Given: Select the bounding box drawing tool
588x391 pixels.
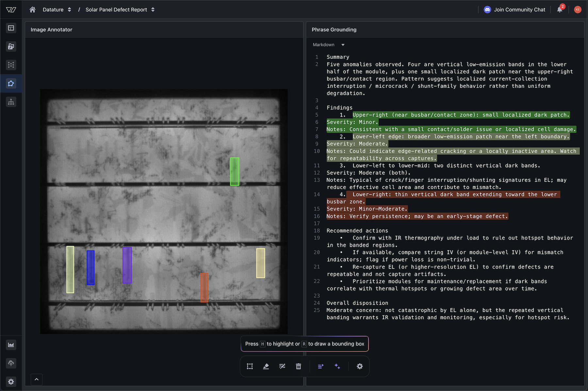Looking at the screenshot, I should pyautogui.click(x=250, y=366).
